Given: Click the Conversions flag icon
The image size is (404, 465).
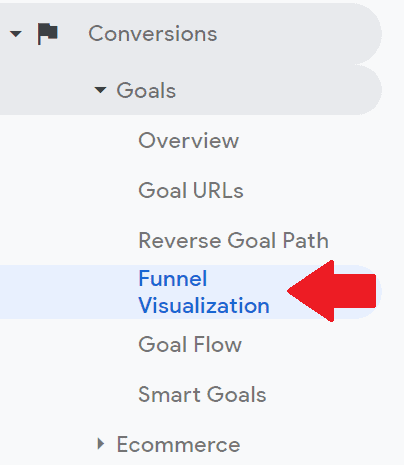Looking at the screenshot, I should click(48, 34).
